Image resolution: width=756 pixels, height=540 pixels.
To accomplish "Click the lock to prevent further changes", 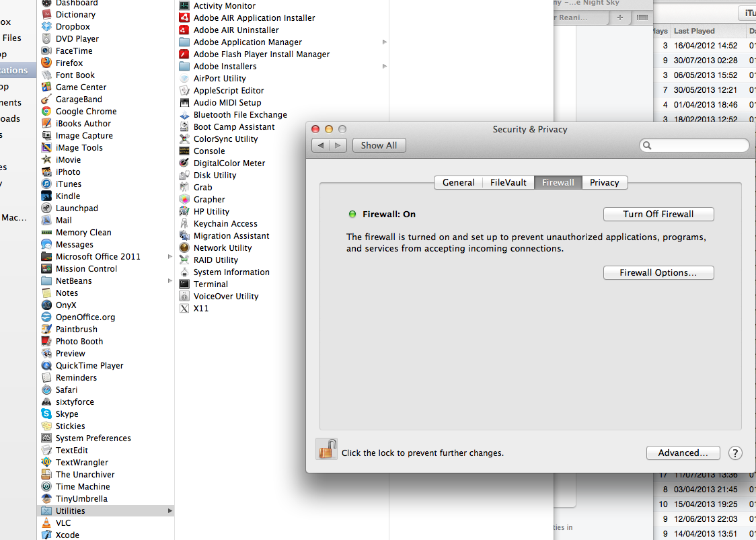I will click(326, 449).
